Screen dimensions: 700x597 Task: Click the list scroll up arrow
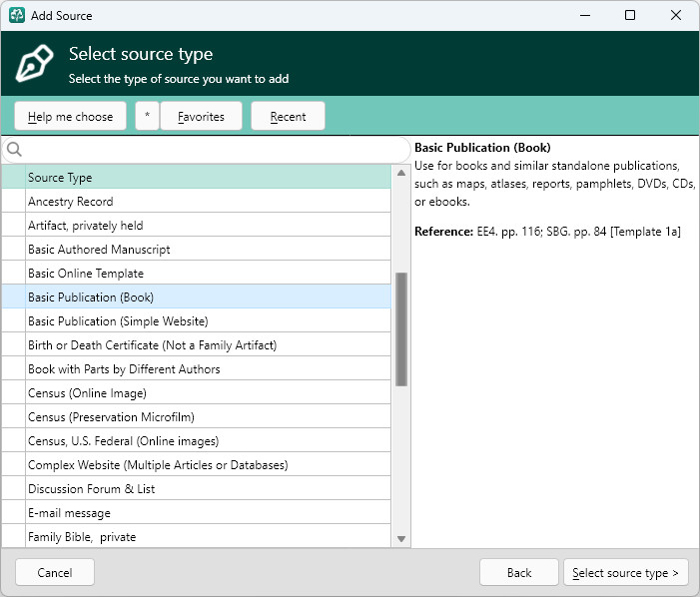tap(400, 173)
